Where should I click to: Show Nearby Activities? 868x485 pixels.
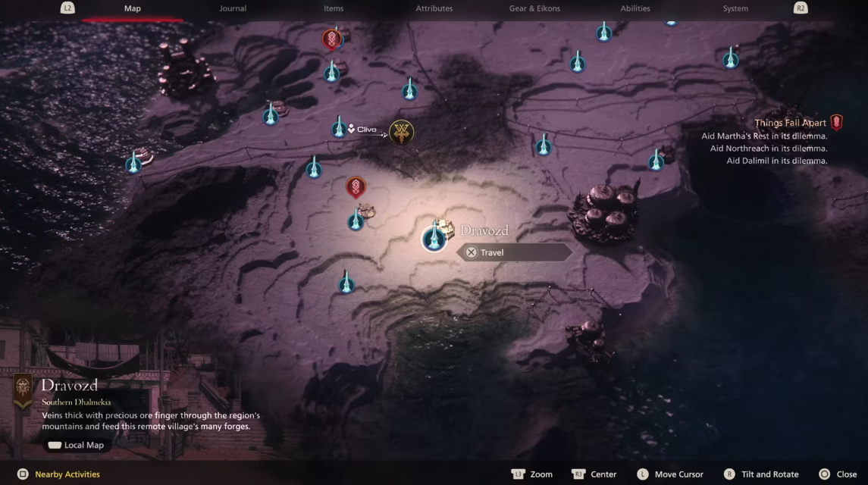(x=67, y=474)
